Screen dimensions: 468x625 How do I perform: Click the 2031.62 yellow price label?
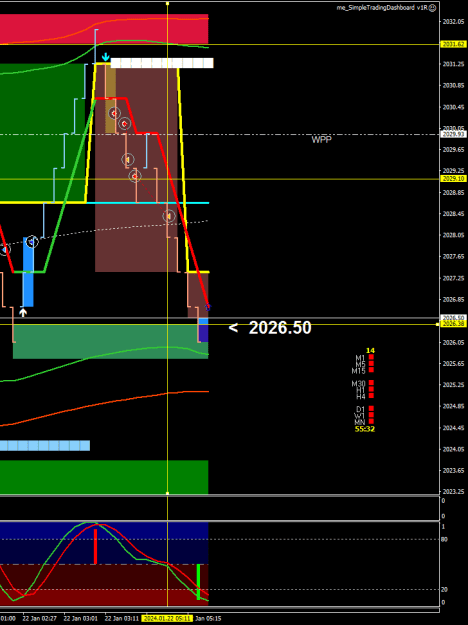453,44
